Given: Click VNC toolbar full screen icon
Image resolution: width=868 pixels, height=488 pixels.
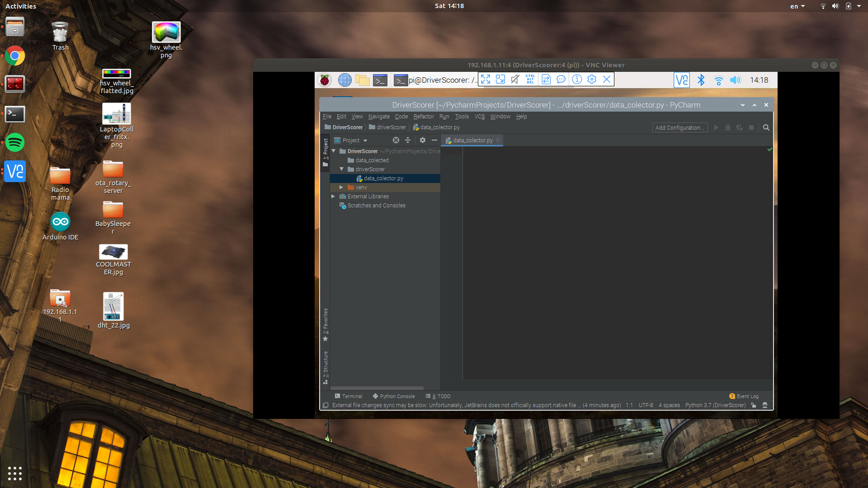Looking at the screenshot, I should click(486, 80).
